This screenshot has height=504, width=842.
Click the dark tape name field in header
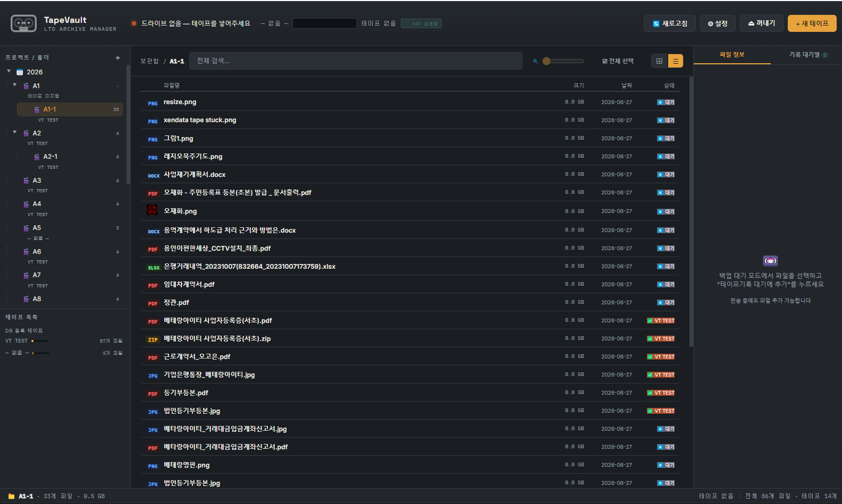tap(325, 23)
